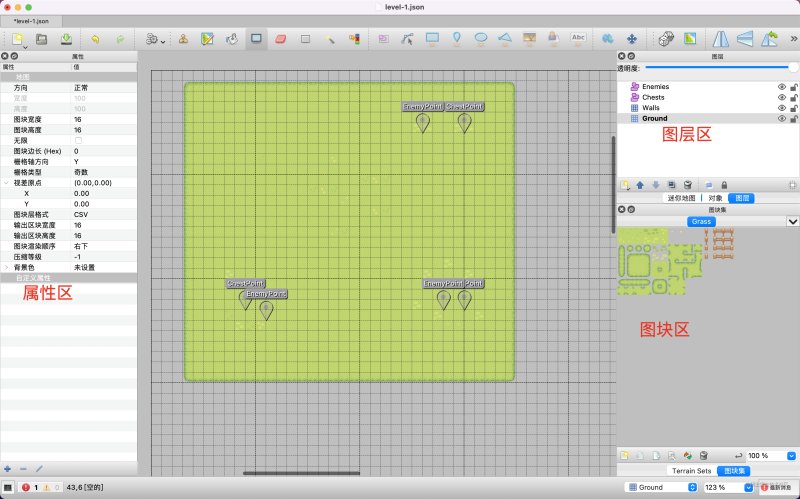Undo the last action
Image resolution: width=800 pixels, height=499 pixels.
pos(95,39)
